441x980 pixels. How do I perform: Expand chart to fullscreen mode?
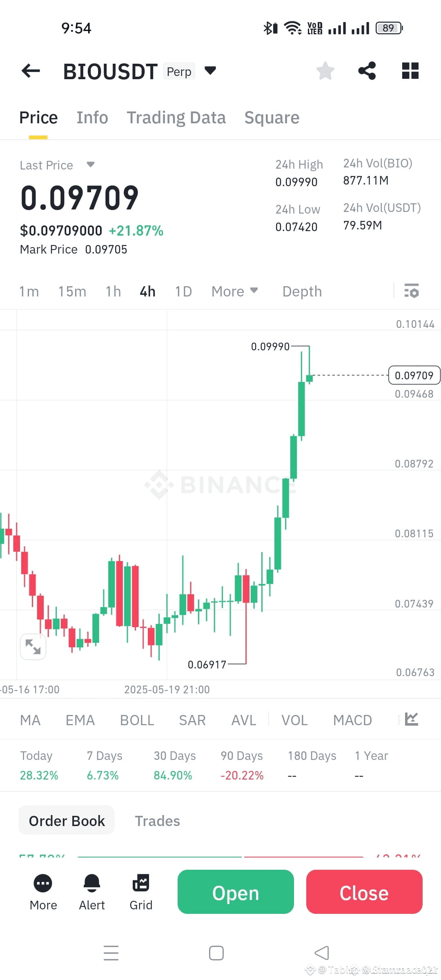click(33, 646)
